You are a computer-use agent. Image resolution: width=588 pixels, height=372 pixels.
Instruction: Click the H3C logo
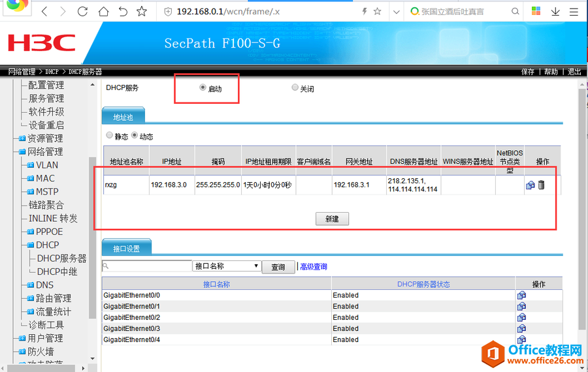pyautogui.click(x=42, y=42)
